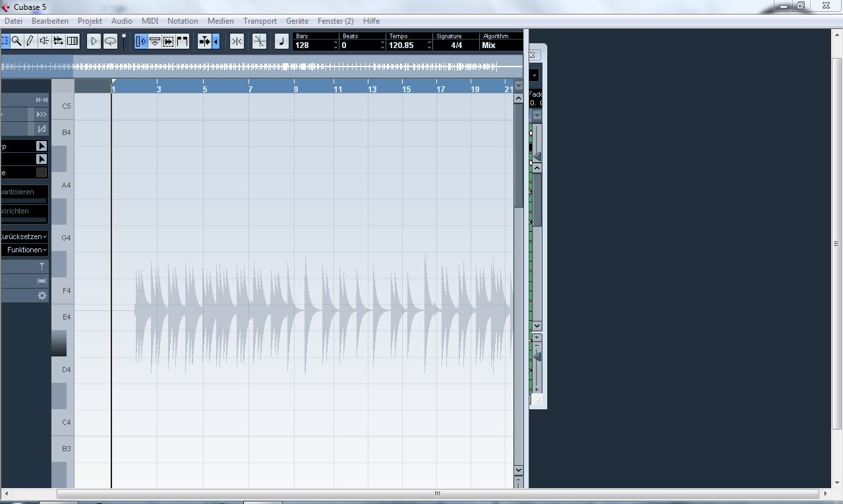Adjust the upper fader in background window
This screenshot has width=843, height=504.
[x=537, y=156]
